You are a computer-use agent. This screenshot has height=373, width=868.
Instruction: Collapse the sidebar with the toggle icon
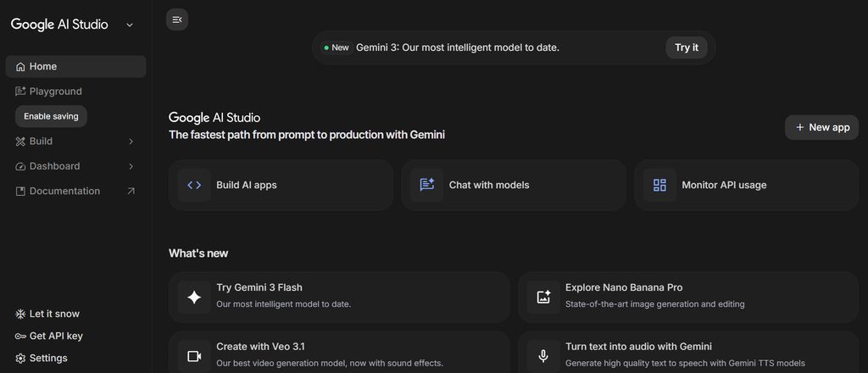click(x=177, y=20)
